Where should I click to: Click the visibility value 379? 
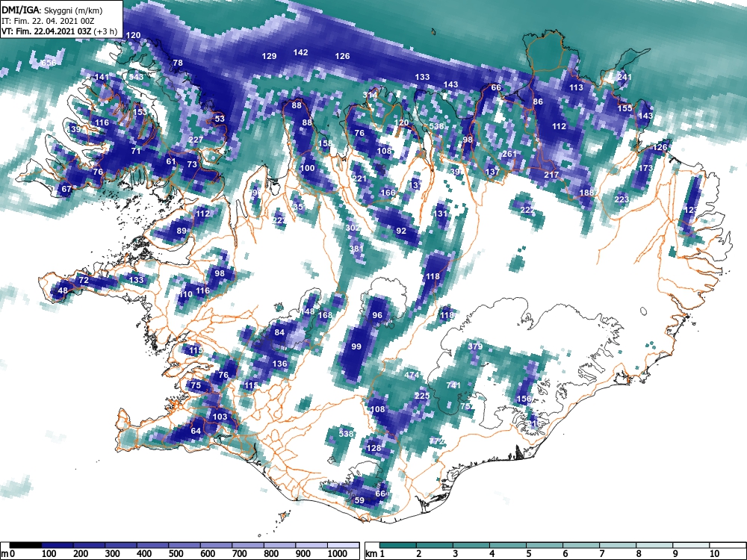click(x=475, y=346)
